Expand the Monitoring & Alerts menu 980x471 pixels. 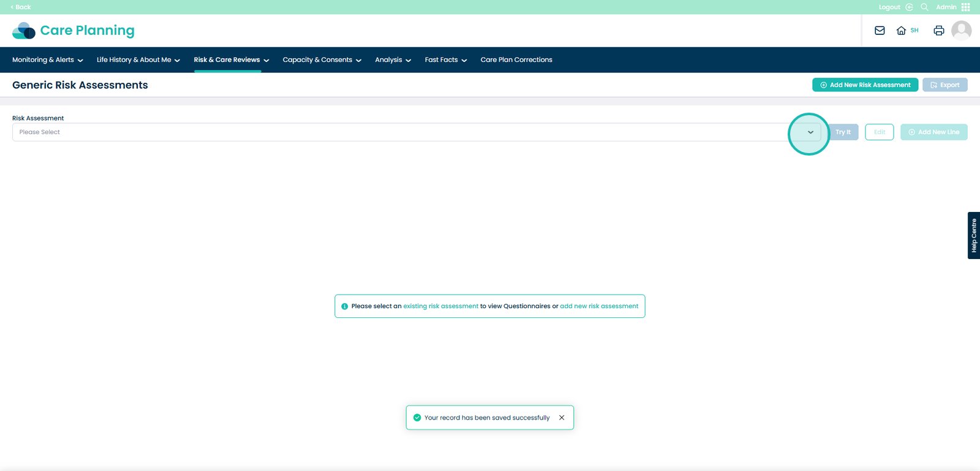tap(47, 60)
